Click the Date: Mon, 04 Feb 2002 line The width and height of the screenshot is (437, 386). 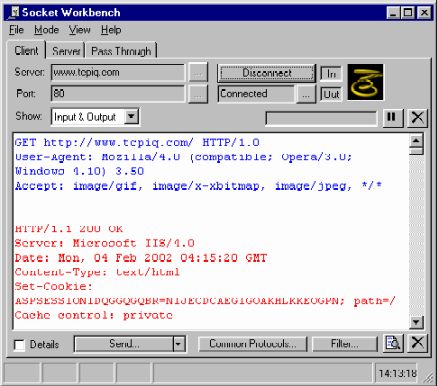tap(141, 258)
